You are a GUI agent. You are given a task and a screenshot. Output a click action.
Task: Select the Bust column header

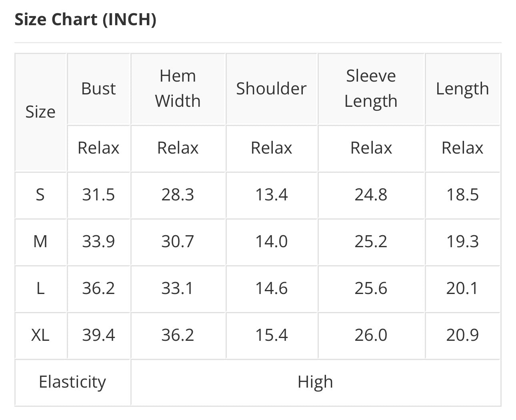(98, 88)
